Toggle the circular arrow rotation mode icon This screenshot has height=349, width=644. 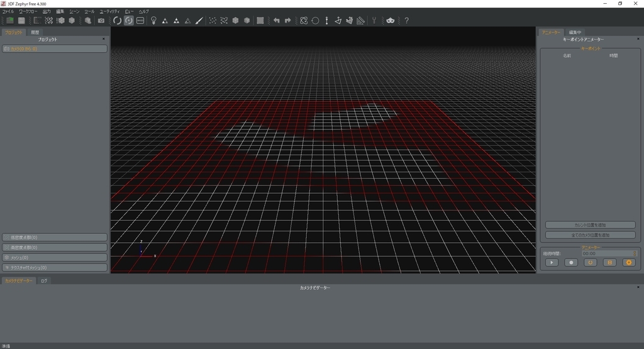tap(117, 21)
